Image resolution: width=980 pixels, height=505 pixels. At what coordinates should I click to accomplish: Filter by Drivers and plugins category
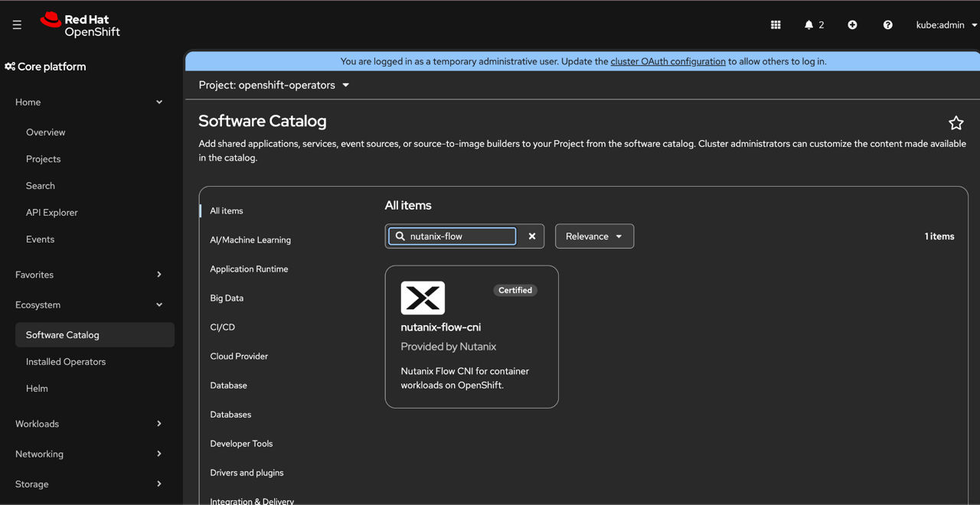click(x=247, y=473)
